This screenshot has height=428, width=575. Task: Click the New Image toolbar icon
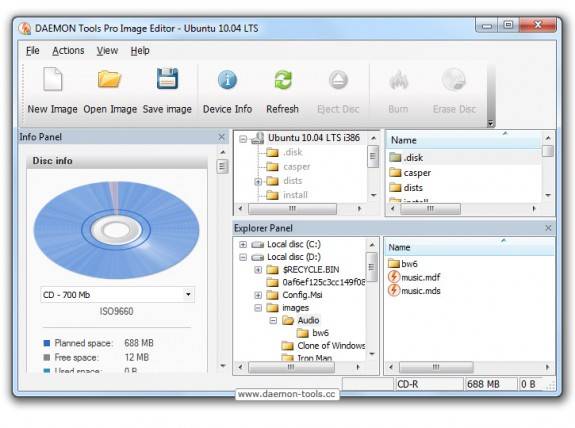(52, 79)
